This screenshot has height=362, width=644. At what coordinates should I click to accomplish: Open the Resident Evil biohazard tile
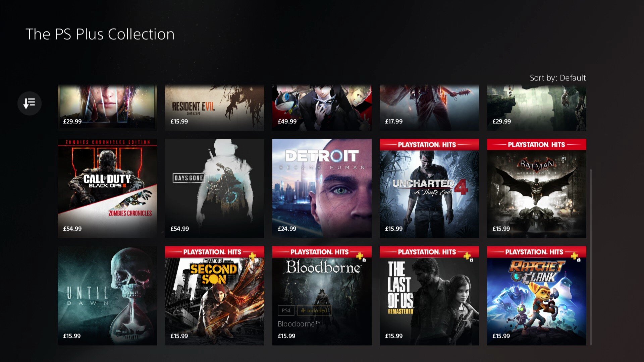pos(215,108)
